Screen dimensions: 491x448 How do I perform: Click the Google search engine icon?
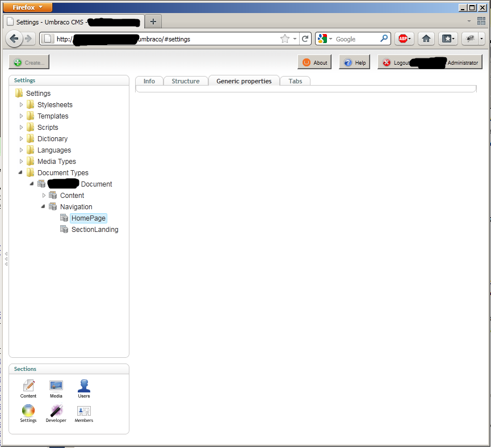click(x=322, y=39)
